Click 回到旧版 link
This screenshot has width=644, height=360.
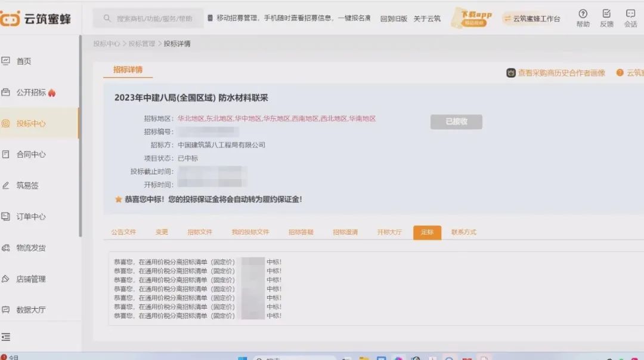click(x=394, y=19)
